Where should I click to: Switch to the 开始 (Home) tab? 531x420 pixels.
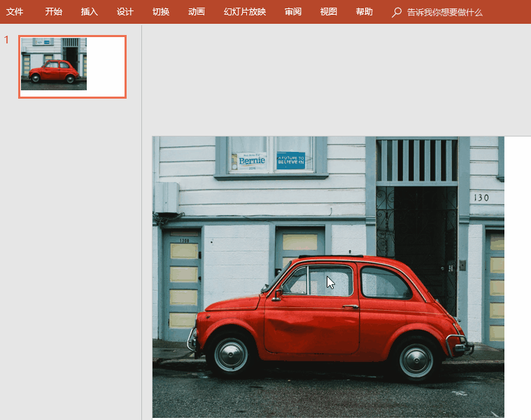[53, 12]
